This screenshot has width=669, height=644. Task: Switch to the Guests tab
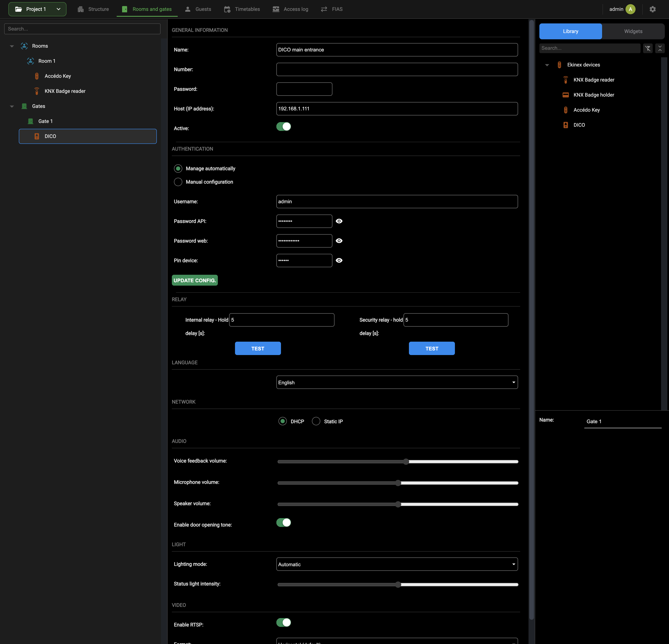tap(198, 9)
